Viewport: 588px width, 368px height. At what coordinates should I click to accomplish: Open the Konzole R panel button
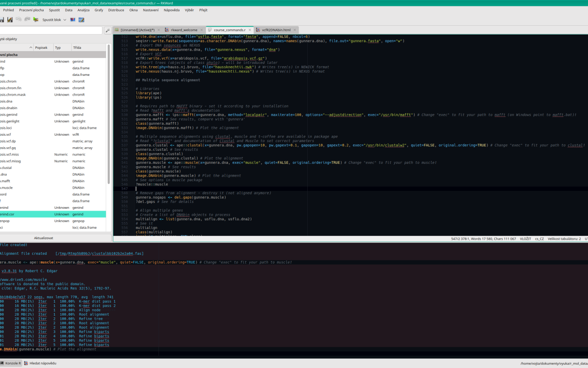pos(11,363)
